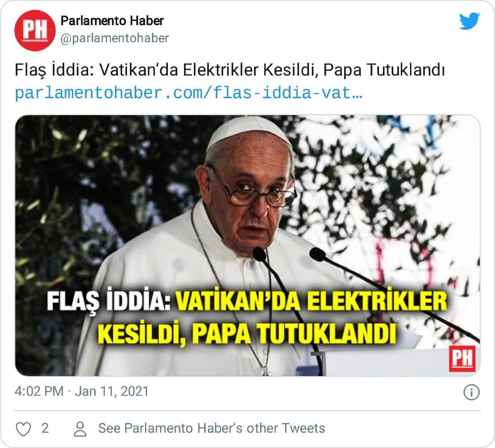Open Parlamento Haber display name
Screen dimensions: 495x448
(x=112, y=21)
